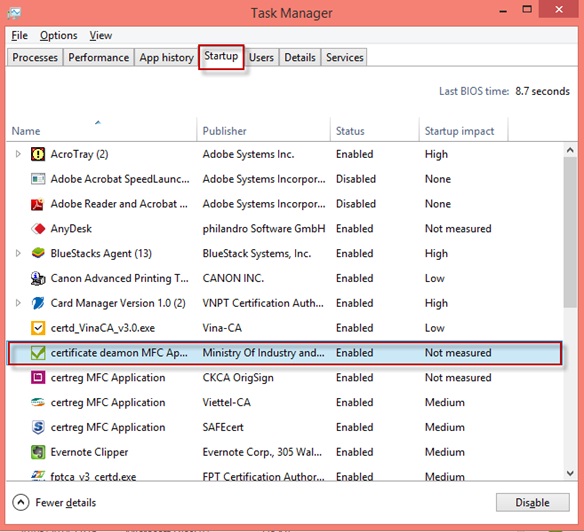Viewport: 584px width, 532px height.
Task: Open the Options menu
Action: [58, 35]
